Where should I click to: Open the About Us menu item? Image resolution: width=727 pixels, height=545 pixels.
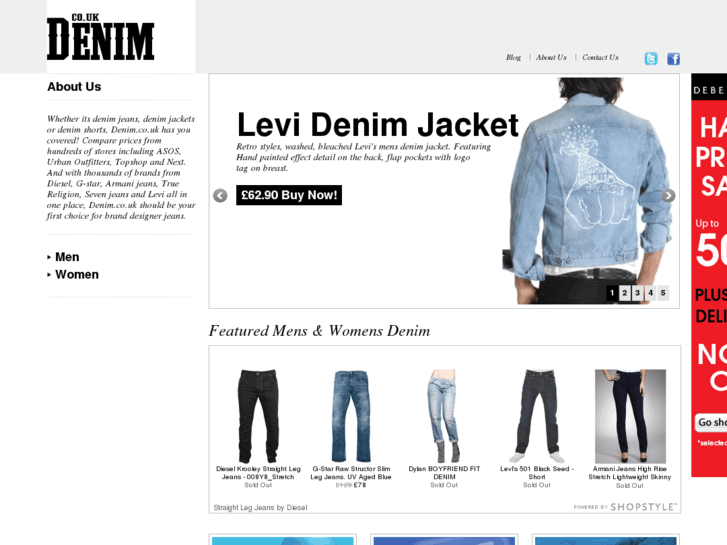(x=551, y=58)
